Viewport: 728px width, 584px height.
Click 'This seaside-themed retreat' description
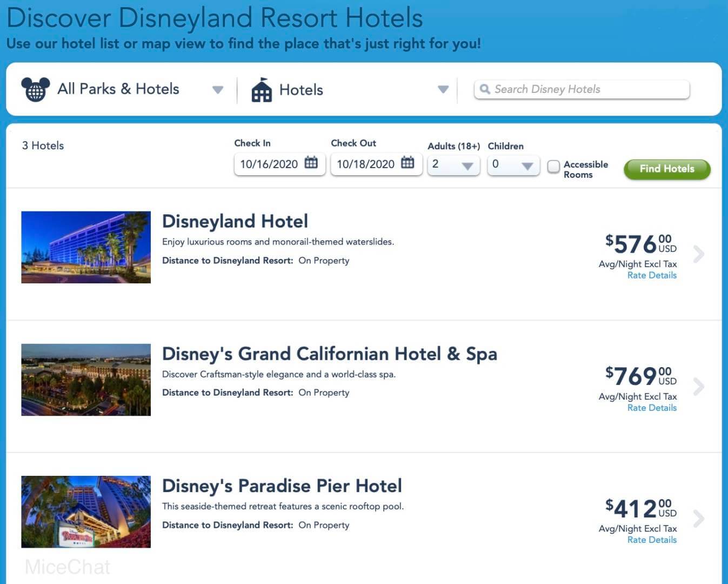tap(283, 506)
